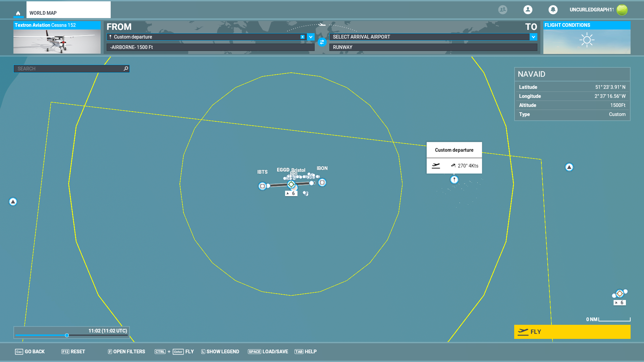This screenshot has width=644, height=362.
Task: Toggle SHOW LEGEND in bottom bar
Action: 220,352
